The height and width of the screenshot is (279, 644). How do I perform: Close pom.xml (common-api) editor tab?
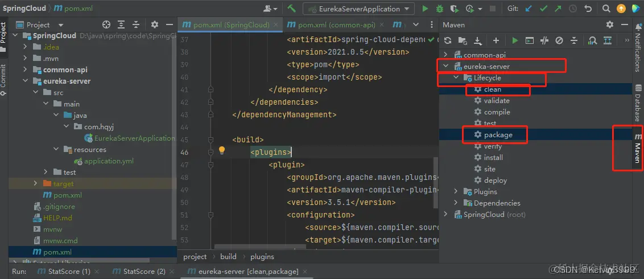tap(382, 24)
